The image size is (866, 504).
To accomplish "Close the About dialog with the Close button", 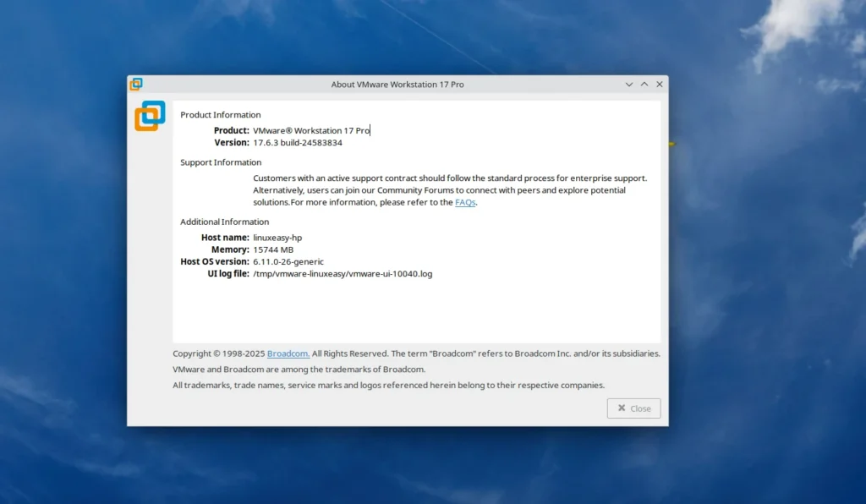I will coord(633,408).
